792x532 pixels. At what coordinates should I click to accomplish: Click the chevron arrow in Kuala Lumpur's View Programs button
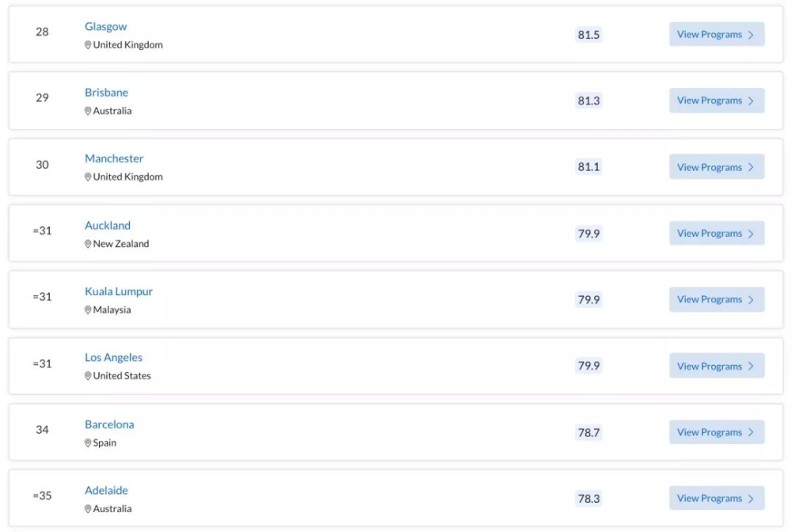pos(751,300)
